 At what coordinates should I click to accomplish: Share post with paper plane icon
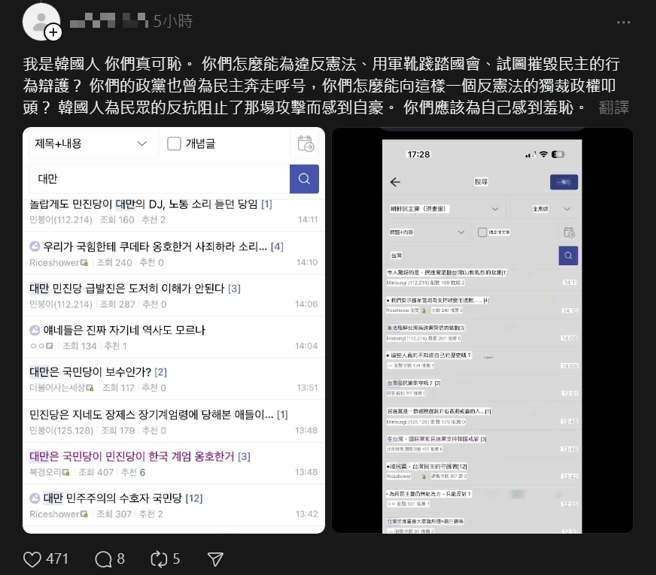[x=215, y=560]
